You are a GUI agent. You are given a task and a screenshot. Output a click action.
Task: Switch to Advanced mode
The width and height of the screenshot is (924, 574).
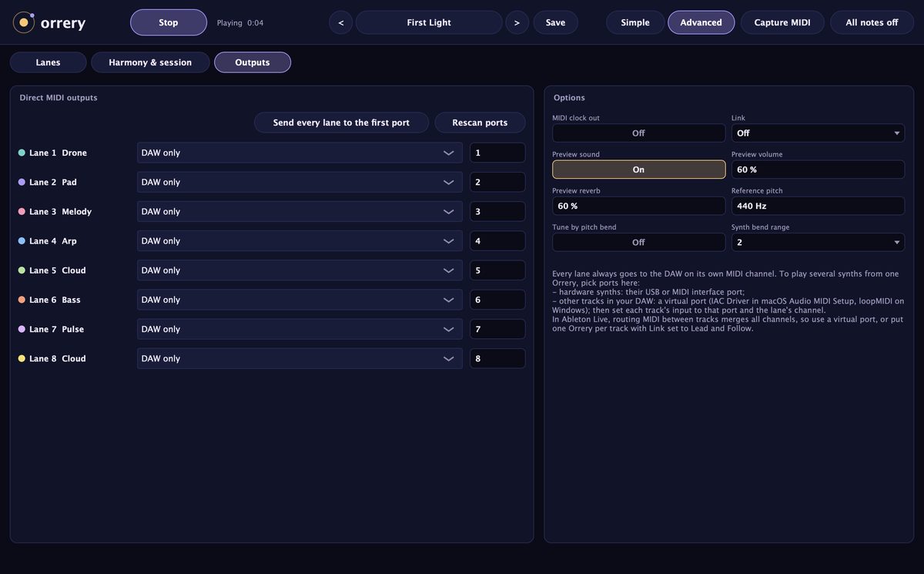pos(701,22)
